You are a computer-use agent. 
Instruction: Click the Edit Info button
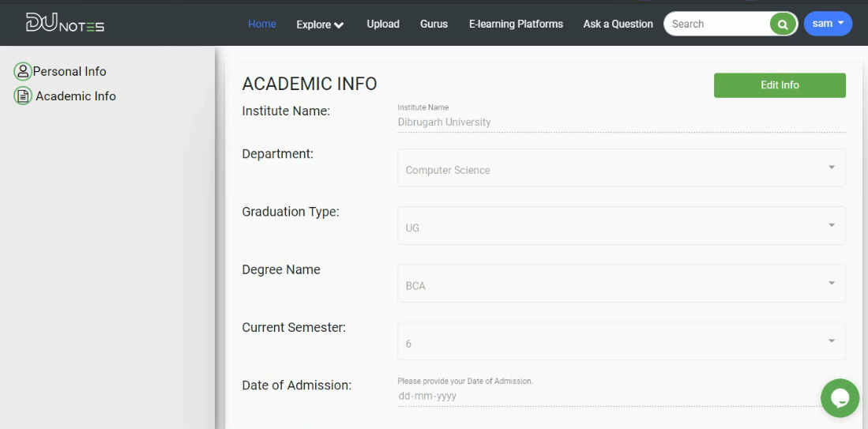780,85
